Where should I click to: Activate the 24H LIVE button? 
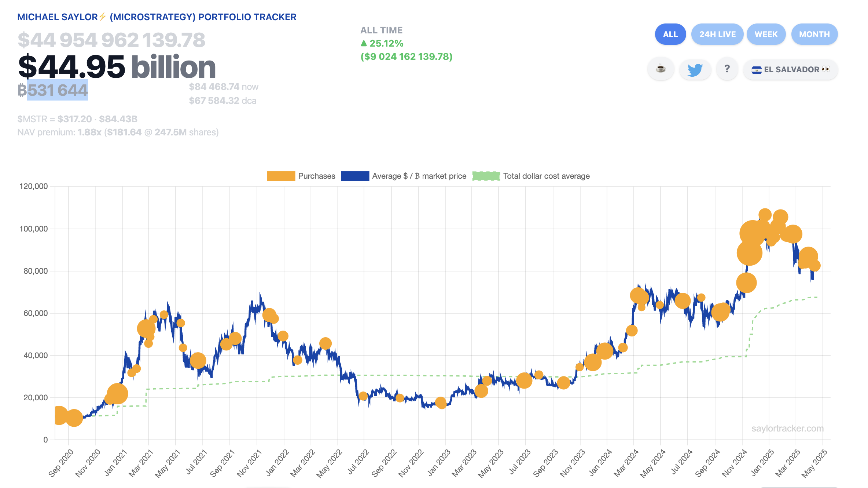coord(717,34)
